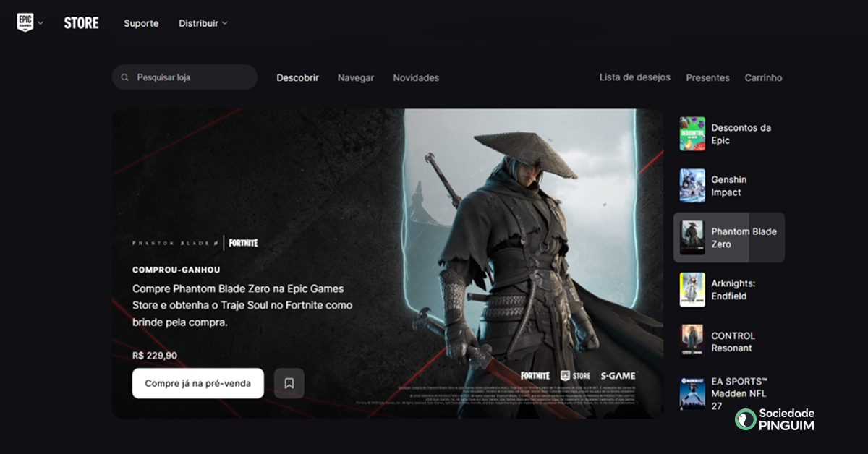The width and height of the screenshot is (868, 454).
Task: Click the Arknights: Endfield label
Action: [x=733, y=289]
